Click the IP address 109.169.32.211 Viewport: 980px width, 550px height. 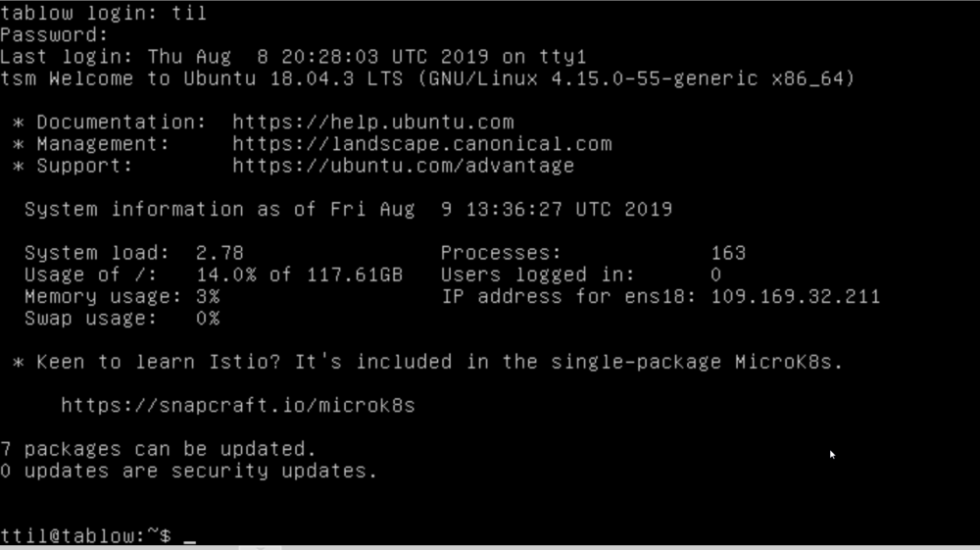click(795, 296)
